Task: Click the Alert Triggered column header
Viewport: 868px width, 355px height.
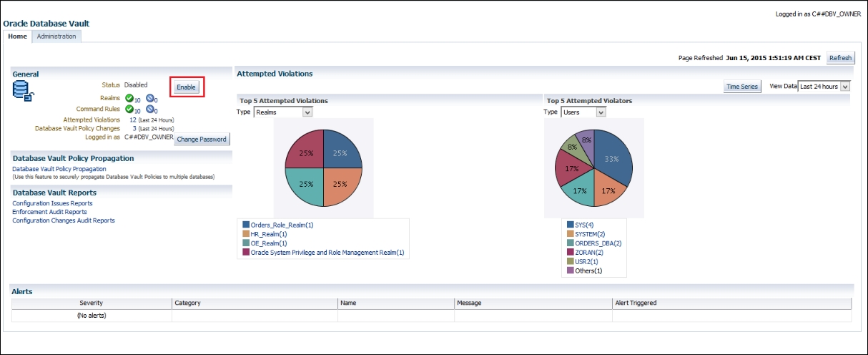Action: tap(732, 303)
